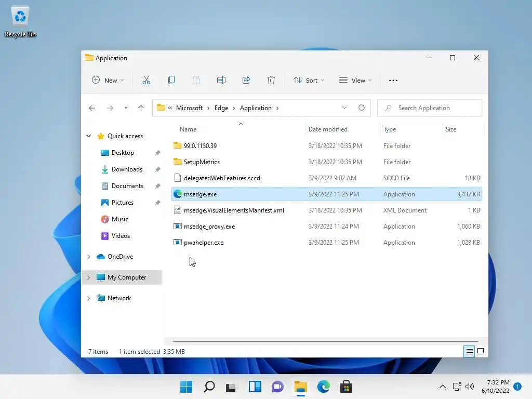Select Downloads in Quick access
532x399 pixels.
pos(127,169)
